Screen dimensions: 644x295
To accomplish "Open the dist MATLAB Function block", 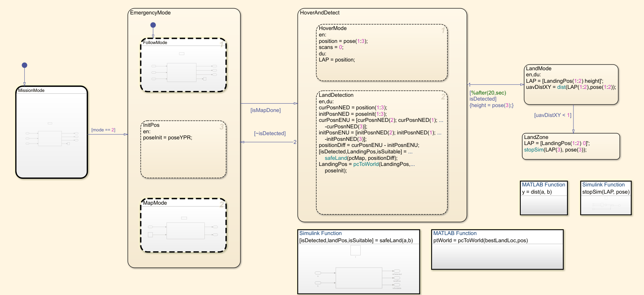I will 544,198.
